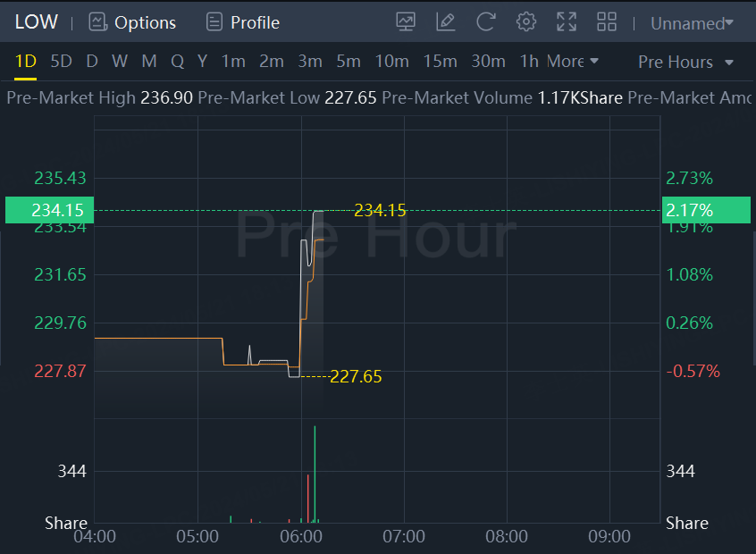
Task: Switch to the 5D timeframe tab
Action: tap(61, 62)
